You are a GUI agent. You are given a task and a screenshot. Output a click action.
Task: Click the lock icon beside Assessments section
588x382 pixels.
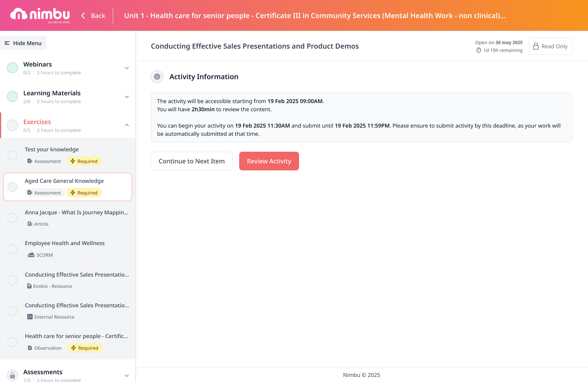tap(12, 375)
